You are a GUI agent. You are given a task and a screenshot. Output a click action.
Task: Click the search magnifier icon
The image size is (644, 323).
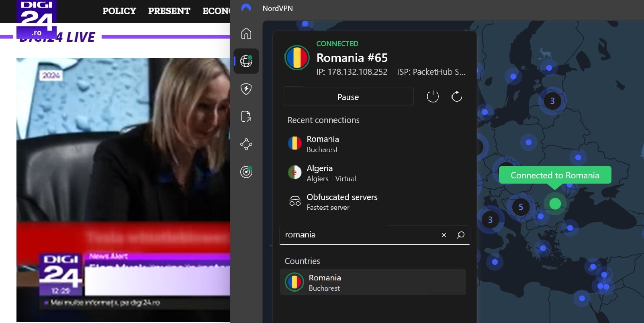tap(461, 235)
